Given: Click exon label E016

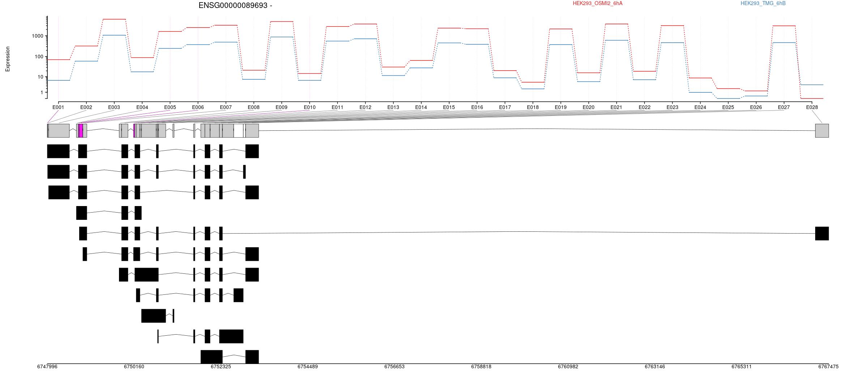Looking at the screenshot, I should click(477, 107).
